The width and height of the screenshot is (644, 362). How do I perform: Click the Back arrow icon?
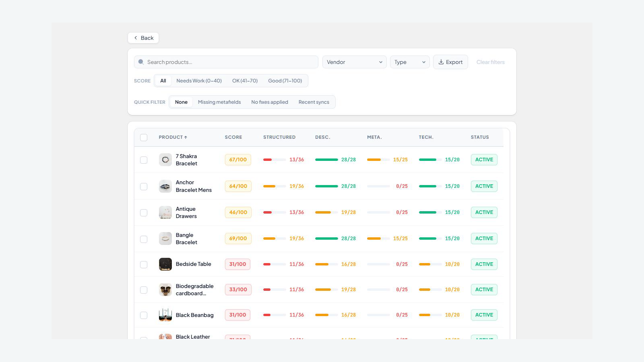[136, 38]
